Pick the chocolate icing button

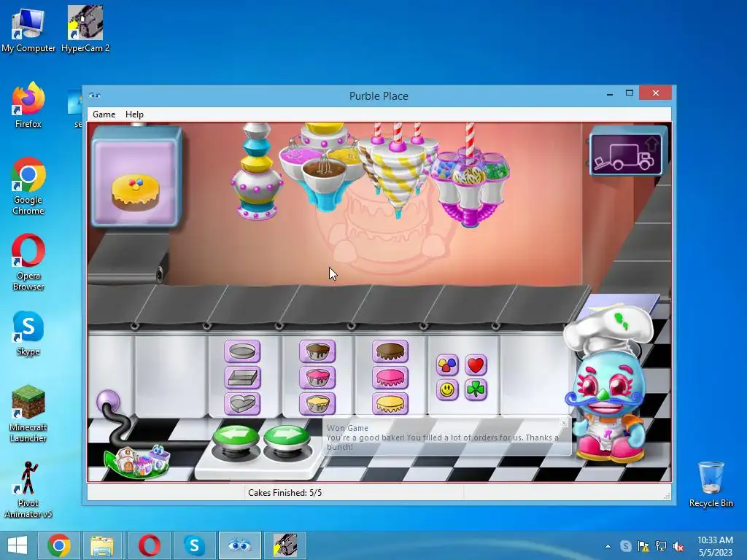click(x=390, y=351)
